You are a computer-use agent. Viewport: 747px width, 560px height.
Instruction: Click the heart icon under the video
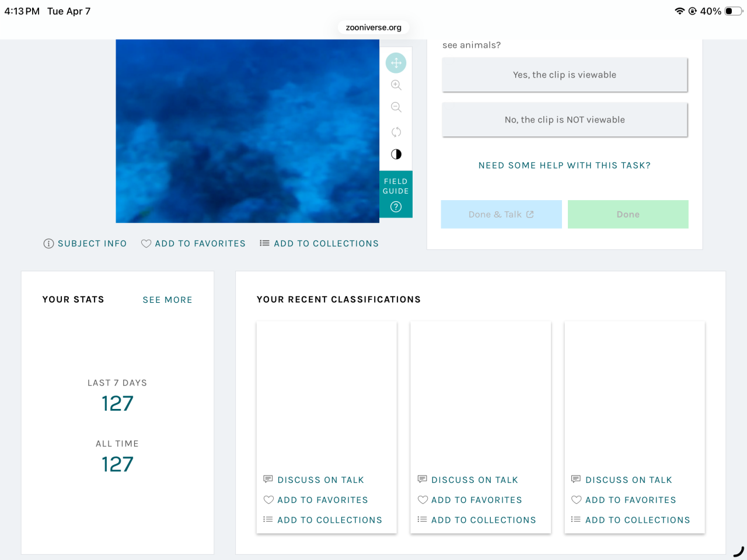point(146,244)
